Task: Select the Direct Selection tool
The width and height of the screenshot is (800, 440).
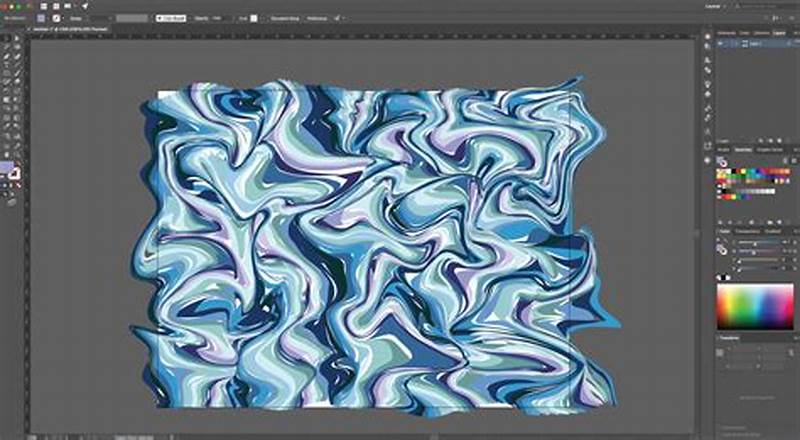Action: coord(17,38)
